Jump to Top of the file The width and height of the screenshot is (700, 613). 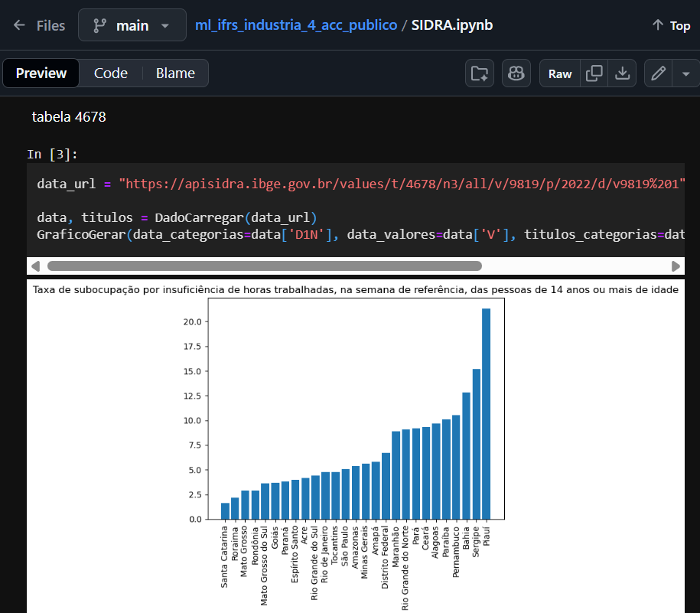click(671, 25)
